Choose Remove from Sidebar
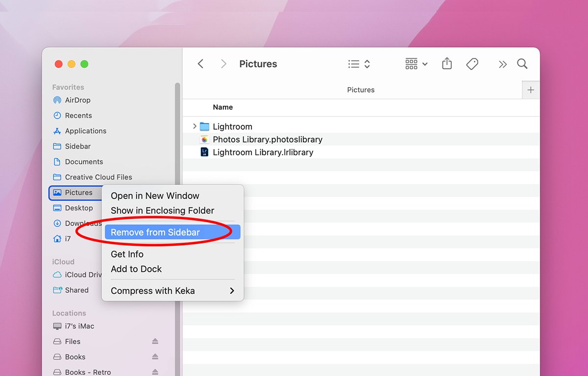Viewport: 588px width, 376px height. pyautogui.click(x=155, y=233)
